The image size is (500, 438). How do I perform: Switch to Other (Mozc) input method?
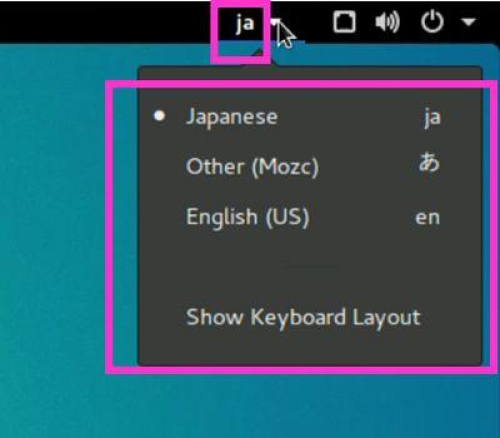click(x=310, y=166)
